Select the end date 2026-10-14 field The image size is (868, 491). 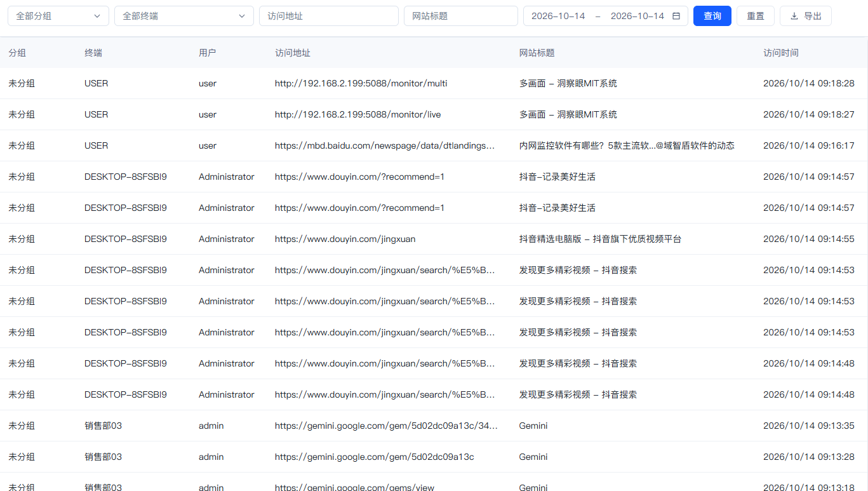(x=638, y=16)
